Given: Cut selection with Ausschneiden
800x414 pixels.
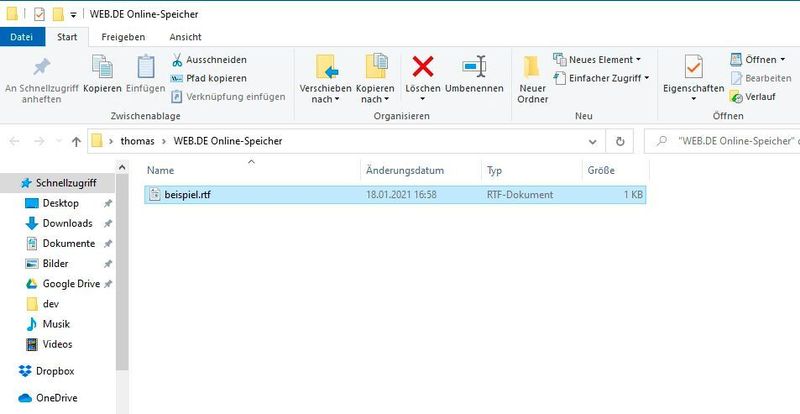Looking at the screenshot, I should pos(209,60).
